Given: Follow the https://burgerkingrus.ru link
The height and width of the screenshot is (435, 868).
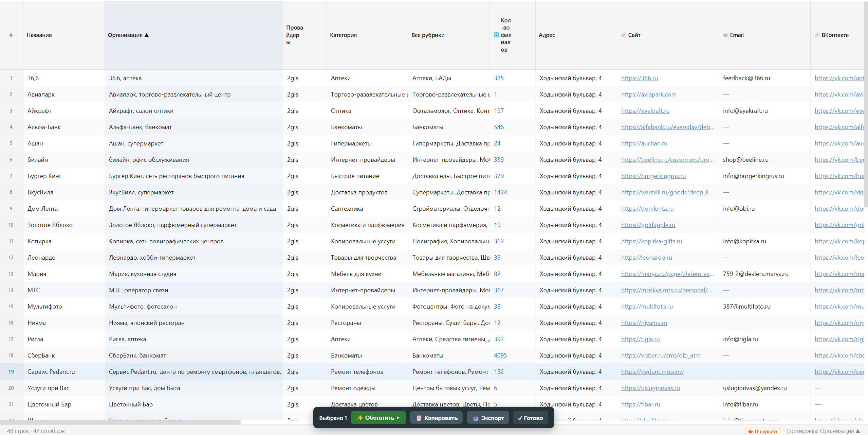Looking at the screenshot, I should tap(653, 176).
